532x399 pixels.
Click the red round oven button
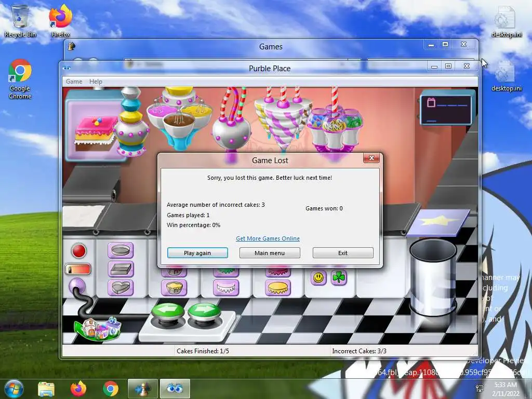click(x=79, y=251)
